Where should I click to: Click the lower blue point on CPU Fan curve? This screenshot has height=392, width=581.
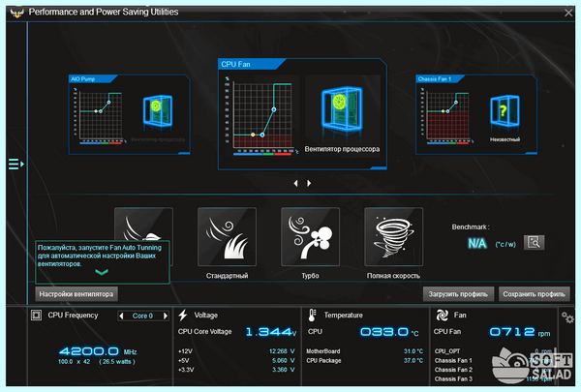[262, 135]
